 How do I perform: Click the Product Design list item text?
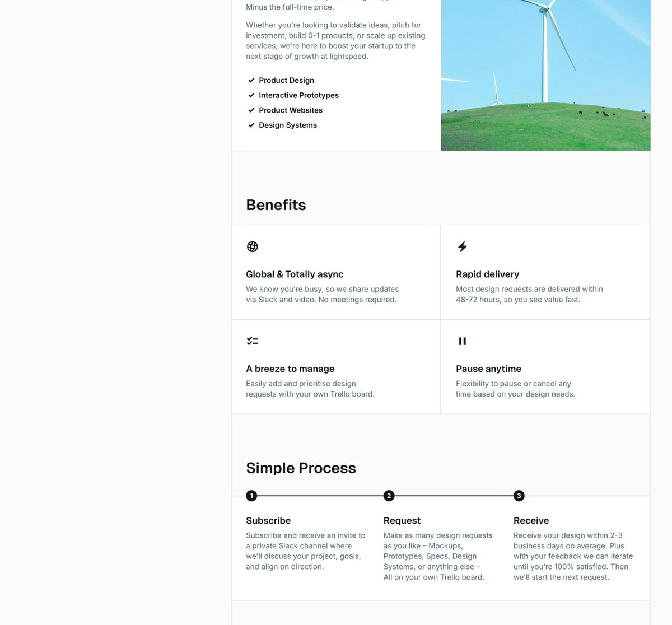tap(286, 80)
